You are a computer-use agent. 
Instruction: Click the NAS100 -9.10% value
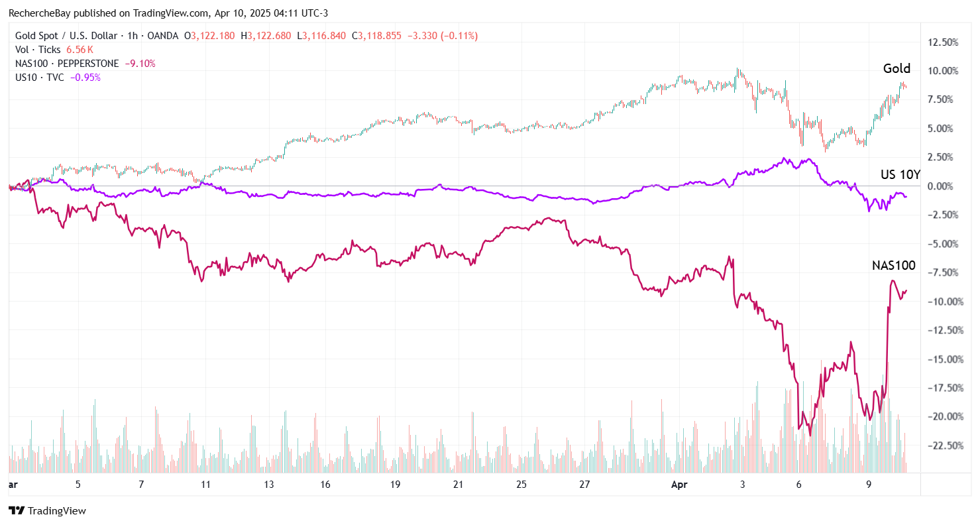pyautogui.click(x=140, y=64)
